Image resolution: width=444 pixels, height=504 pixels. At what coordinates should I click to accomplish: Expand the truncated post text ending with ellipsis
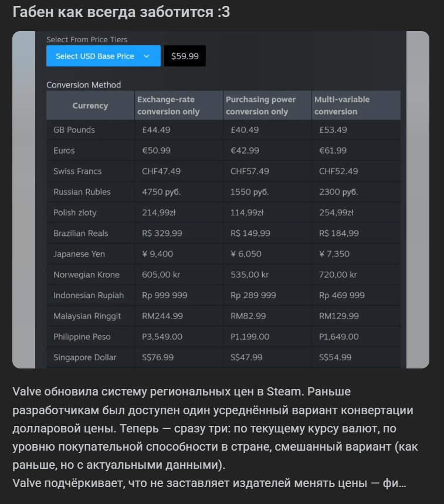coord(402,485)
